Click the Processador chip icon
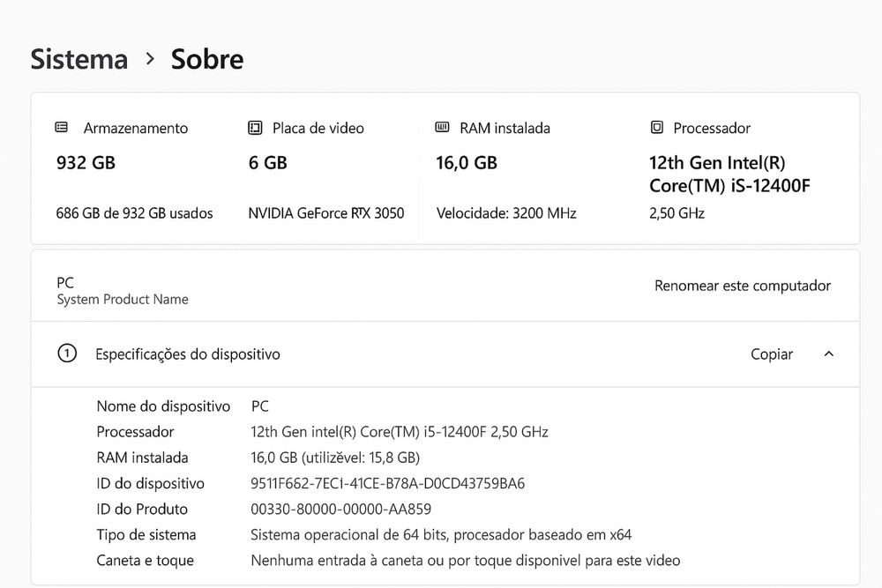882x588 pixels. [656, 128]
